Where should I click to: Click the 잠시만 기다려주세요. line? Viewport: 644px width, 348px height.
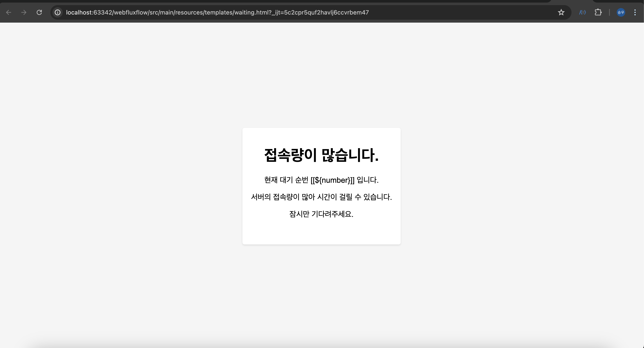click(321, 214)
